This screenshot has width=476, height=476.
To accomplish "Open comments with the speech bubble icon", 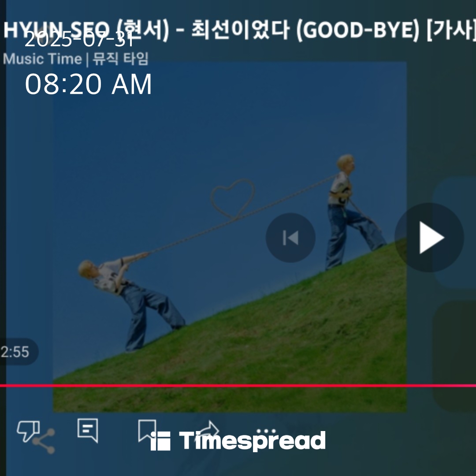I will tap(88, 430).
